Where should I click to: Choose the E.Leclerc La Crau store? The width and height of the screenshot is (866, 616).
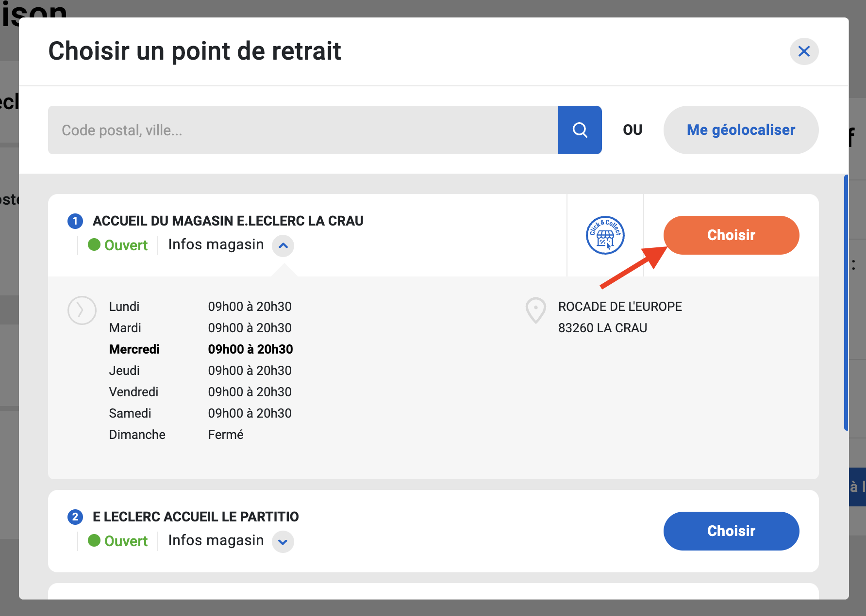coord(731,235)
